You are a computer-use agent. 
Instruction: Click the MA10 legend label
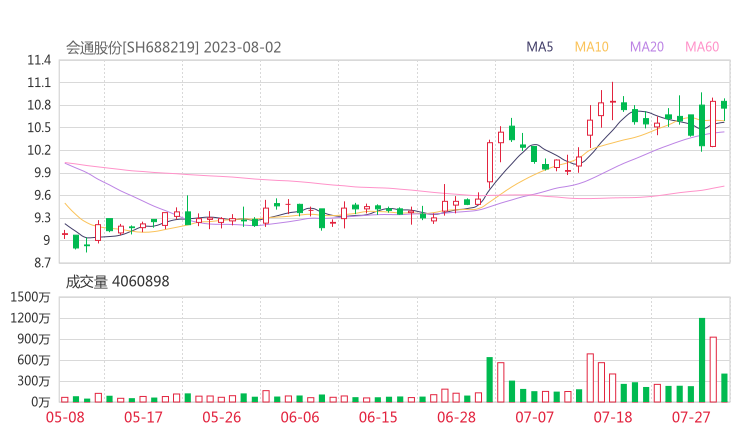pos(592,47)
